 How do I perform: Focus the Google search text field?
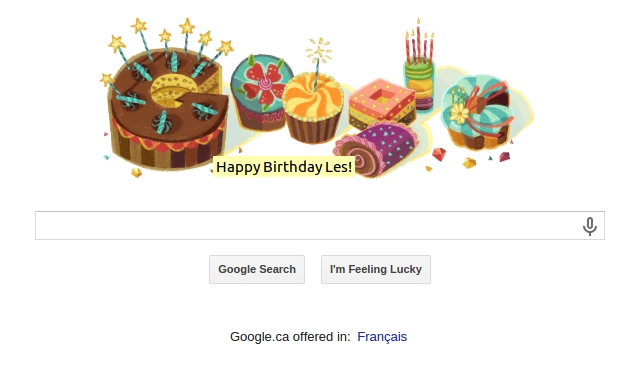[x=320, y=225]
